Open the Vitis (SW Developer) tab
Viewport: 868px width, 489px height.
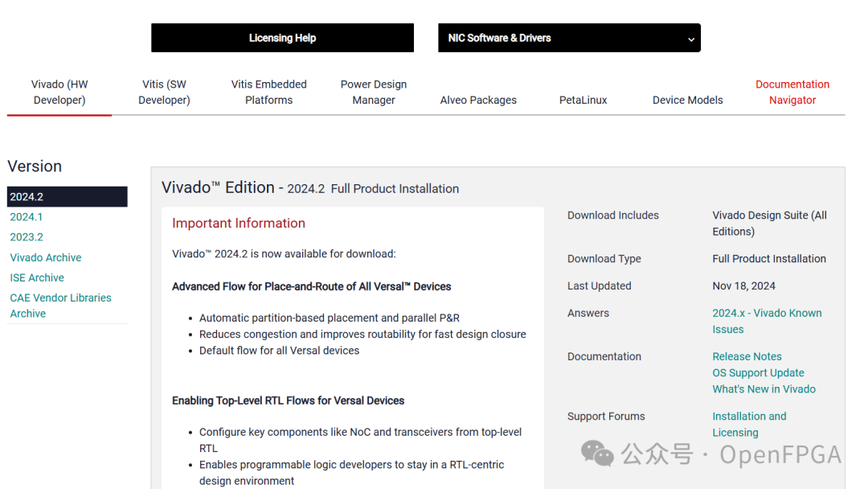click(x=164, y=92)
